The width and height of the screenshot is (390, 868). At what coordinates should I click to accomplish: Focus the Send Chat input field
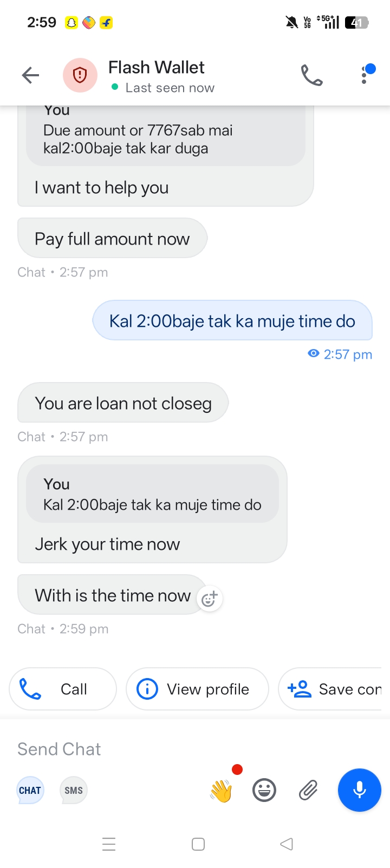point(195,749)
